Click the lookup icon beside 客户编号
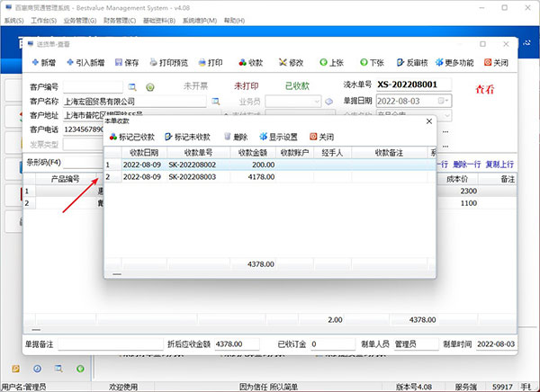The width and height of the screenshot is (540, 392). [132, 87]
